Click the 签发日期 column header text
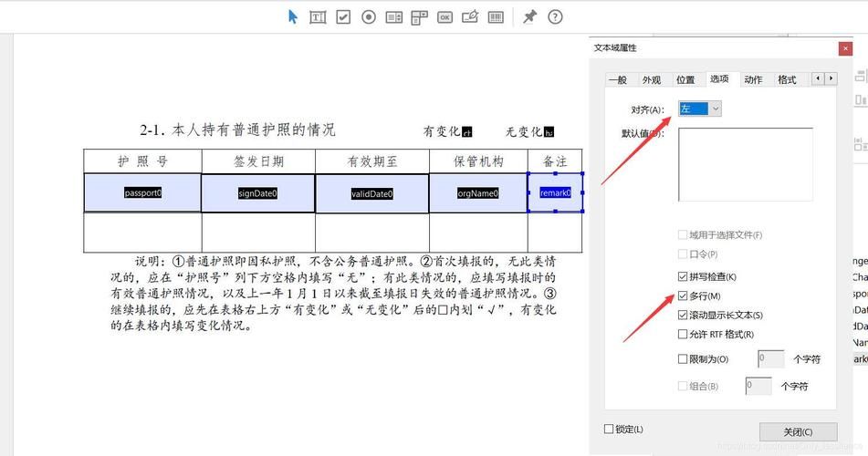Image resolution: width=868 pixels, height=456 pixels. 258,161
